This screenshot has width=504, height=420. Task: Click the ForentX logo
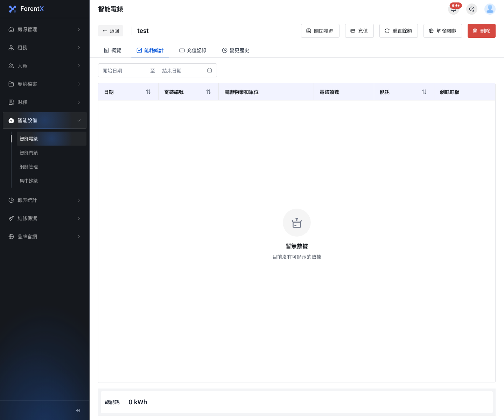(26, 9)
